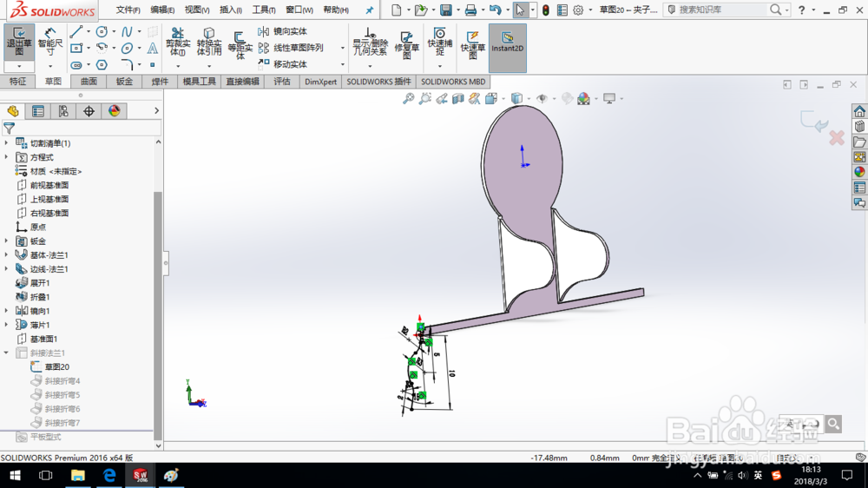Select the Polygon sketch tool
This screenshot has height=488, width=868.
[102, 65]
